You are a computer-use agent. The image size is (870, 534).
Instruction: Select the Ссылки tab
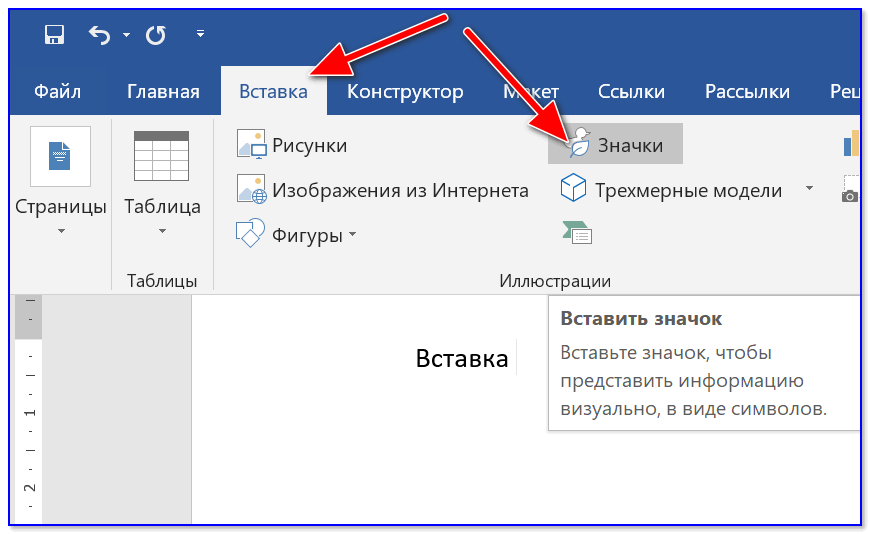coord(631,92)
